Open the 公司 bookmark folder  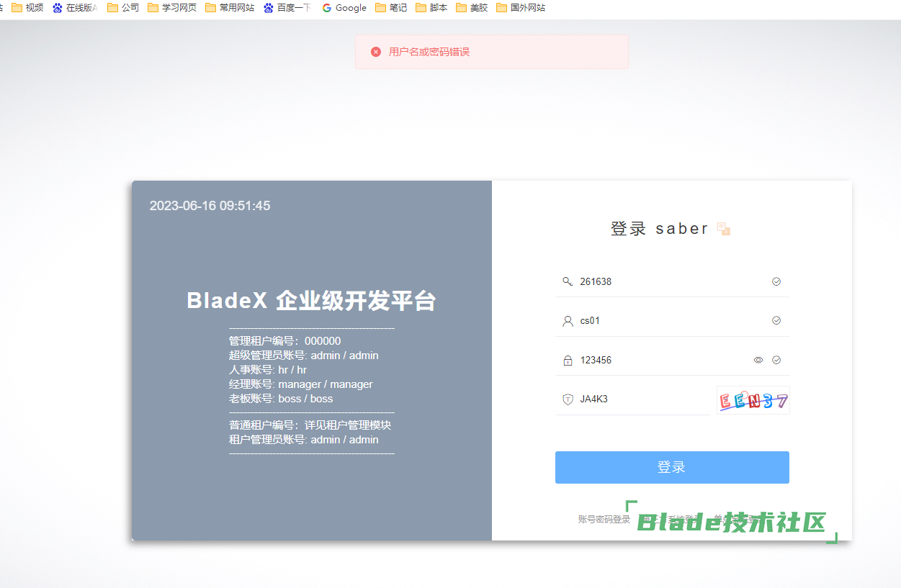click(x=123, y=8)
